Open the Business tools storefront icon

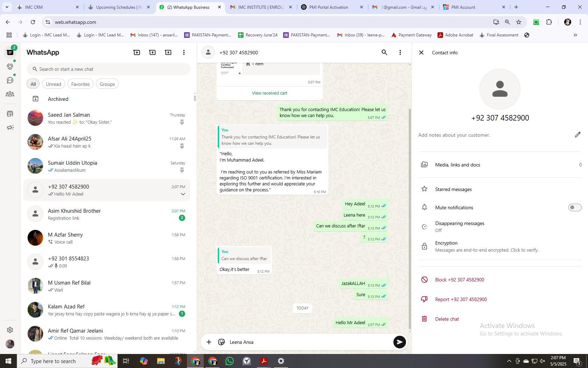(10, 114)
